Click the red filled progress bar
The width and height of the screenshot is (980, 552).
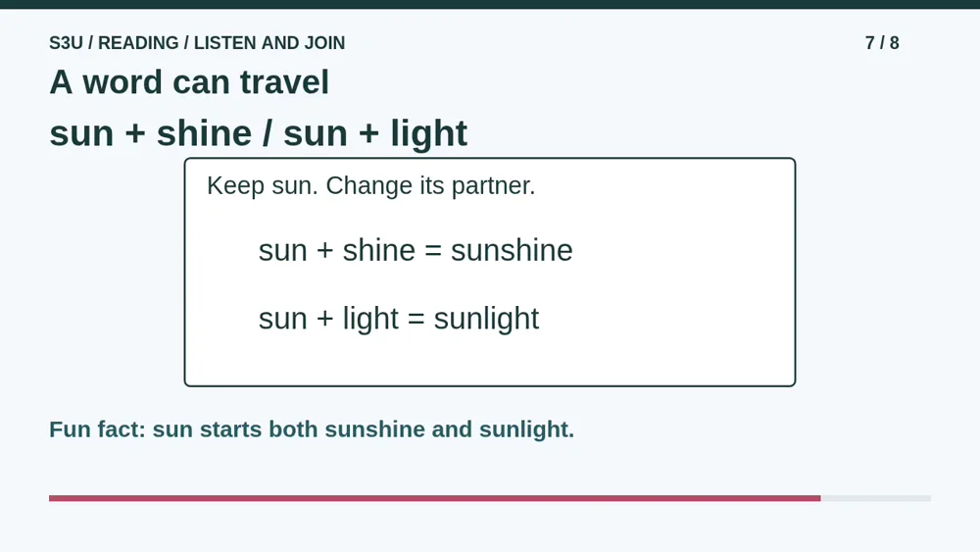pyautogui.click(x=435, y=498)
